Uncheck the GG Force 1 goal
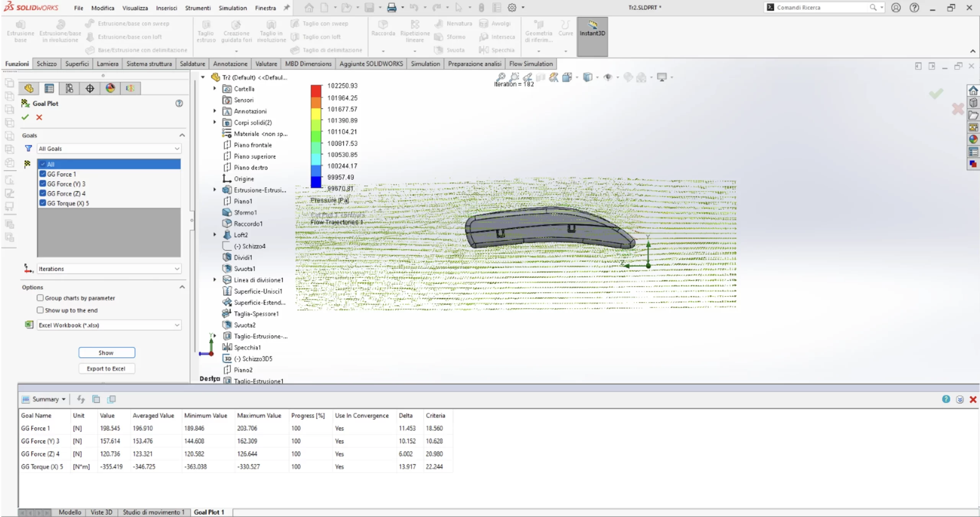Screen dimensions: 980x517 (x=43, y=174)
